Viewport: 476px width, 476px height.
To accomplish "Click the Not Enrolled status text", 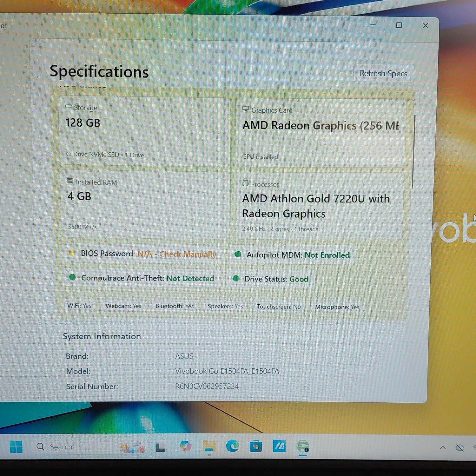I will tap(327, 255).
